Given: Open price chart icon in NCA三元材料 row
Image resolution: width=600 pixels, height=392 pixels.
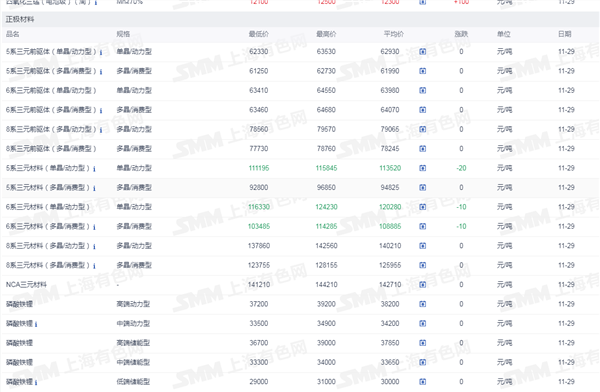Looking at the screenshot, I should [x=422, y=284].
